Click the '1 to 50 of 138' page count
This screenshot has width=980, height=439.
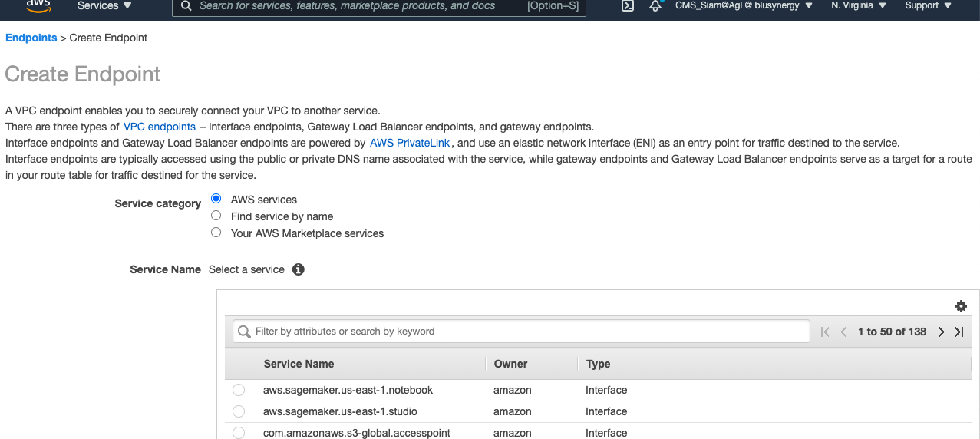pos(892,332)
